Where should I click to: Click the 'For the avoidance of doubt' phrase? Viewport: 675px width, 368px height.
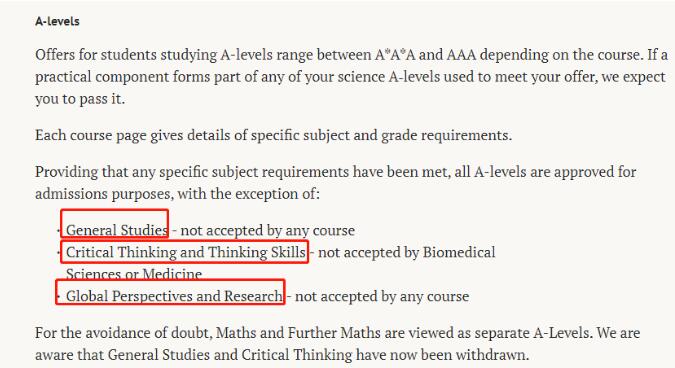click(124, 333)
